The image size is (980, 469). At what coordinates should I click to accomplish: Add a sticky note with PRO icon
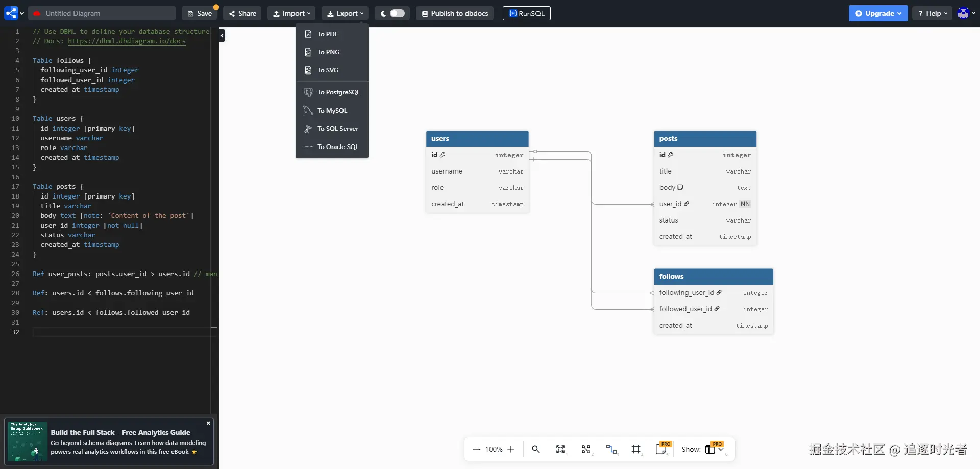[661, 449]
